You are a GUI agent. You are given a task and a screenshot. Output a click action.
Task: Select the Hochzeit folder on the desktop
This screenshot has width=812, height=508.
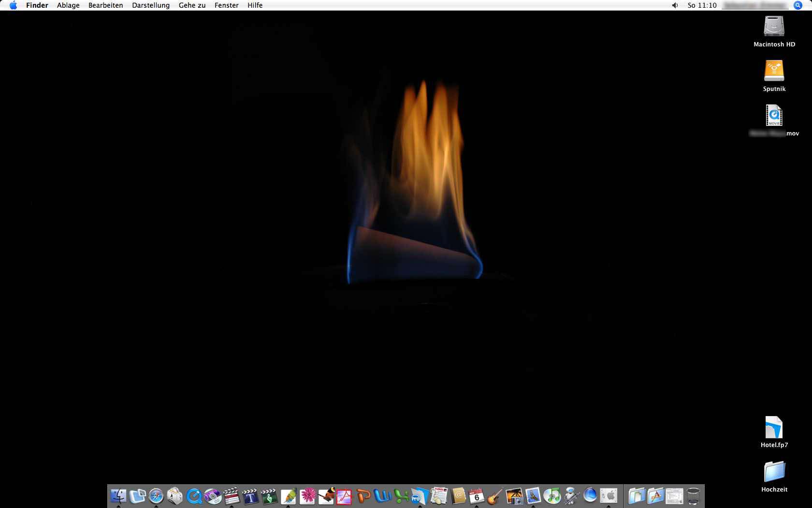774,472
